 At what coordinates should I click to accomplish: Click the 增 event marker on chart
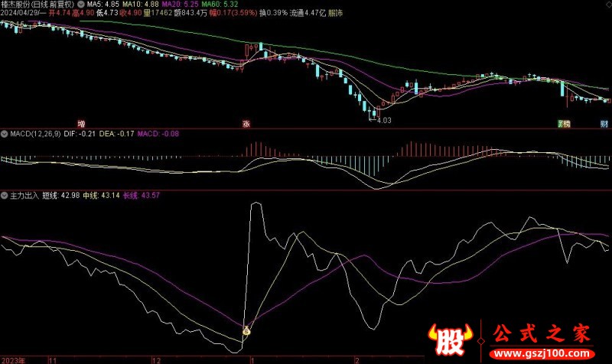coord(80,122)
